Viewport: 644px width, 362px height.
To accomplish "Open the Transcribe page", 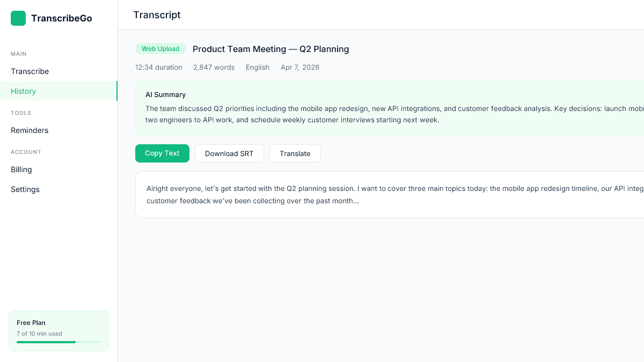I will [30, 71].
